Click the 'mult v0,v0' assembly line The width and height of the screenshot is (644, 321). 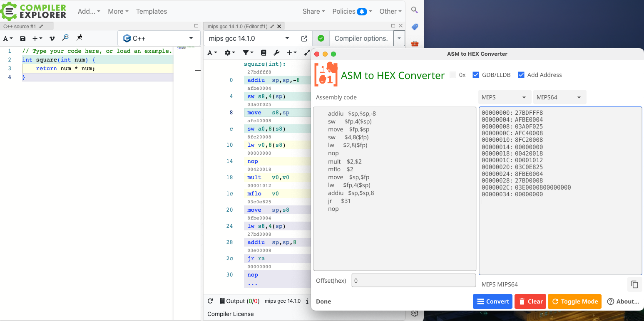(x=277, y=178)
